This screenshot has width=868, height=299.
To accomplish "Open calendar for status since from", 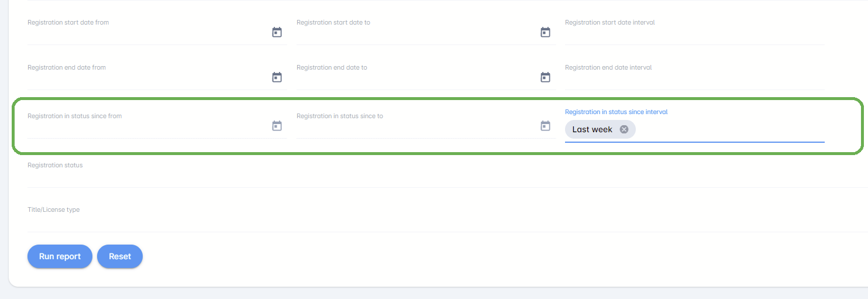I will pos(277,126).
